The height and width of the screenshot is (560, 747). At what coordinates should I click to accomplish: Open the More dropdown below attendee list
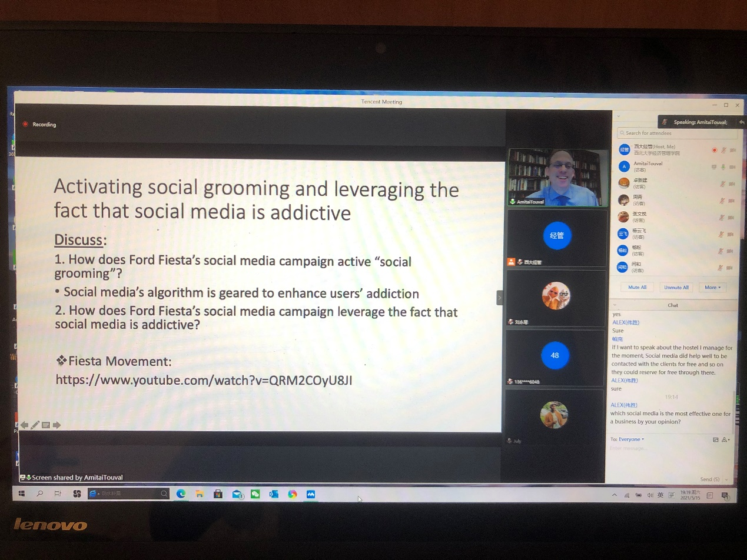[713, 287]
